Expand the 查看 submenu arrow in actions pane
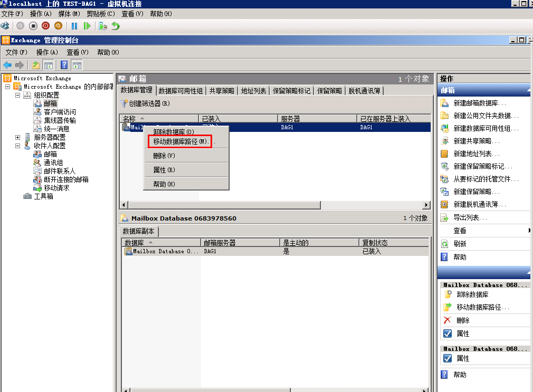Image resolution: width=533 pixels, height=392 pixels. pyautogui.click(x=529, y=231)
